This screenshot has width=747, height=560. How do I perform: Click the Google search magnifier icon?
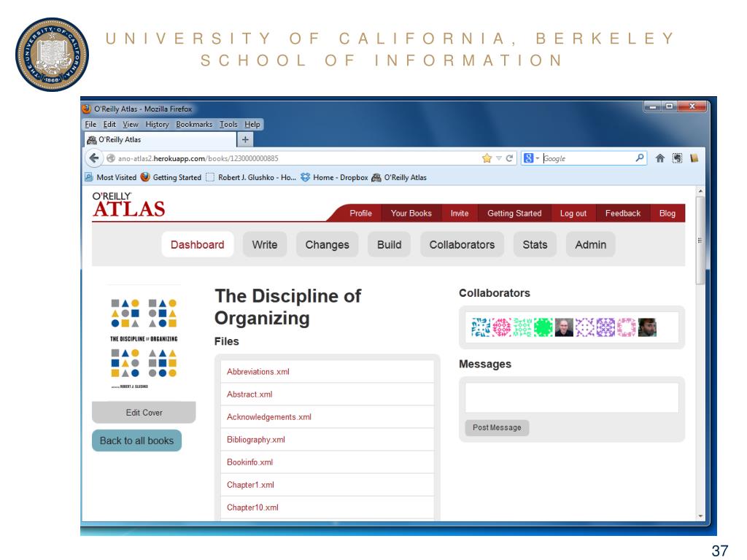pyautogui.click(x=640, y=157)
